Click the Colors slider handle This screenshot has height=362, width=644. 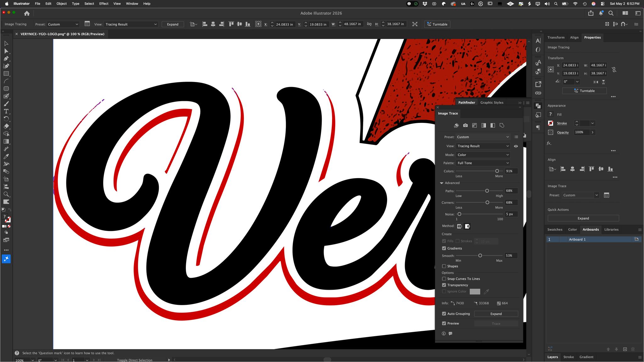(497, 171)
